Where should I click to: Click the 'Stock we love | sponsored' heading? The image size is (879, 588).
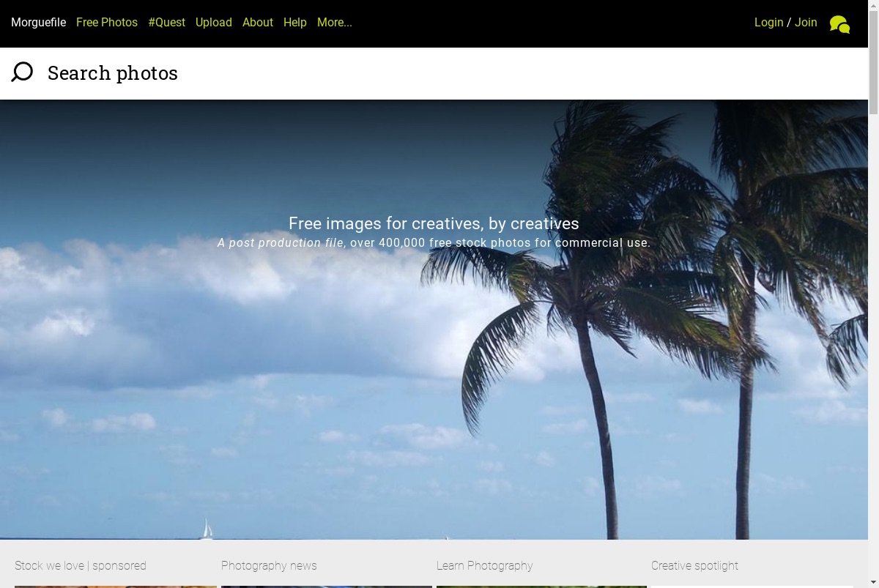81,565
